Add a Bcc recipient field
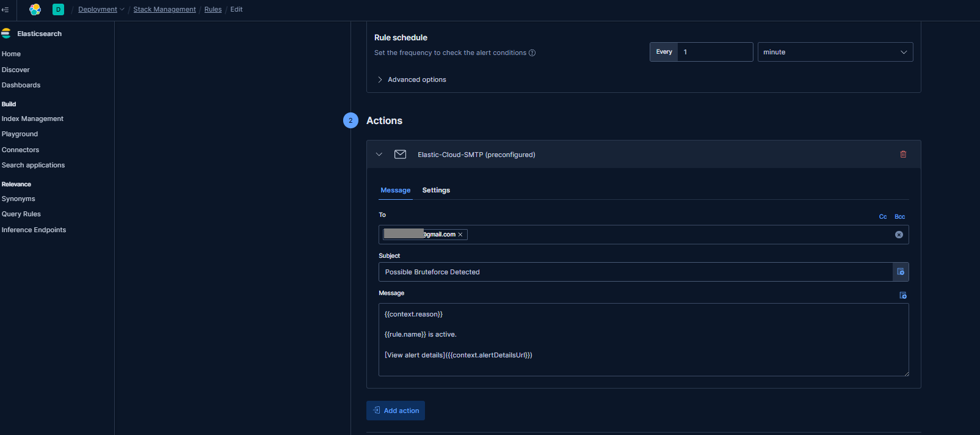 tap(899, 217)
